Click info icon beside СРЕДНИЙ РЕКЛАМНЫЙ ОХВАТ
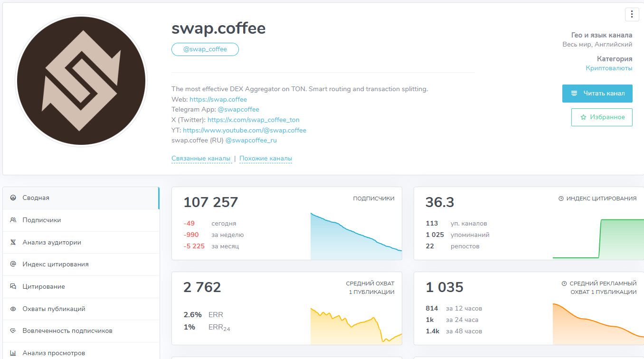 [564, 283]
